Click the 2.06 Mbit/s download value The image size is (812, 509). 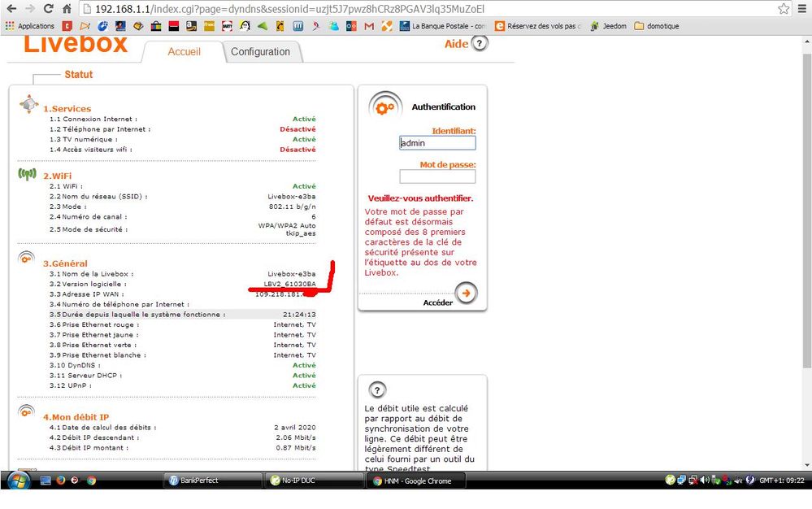296,437
